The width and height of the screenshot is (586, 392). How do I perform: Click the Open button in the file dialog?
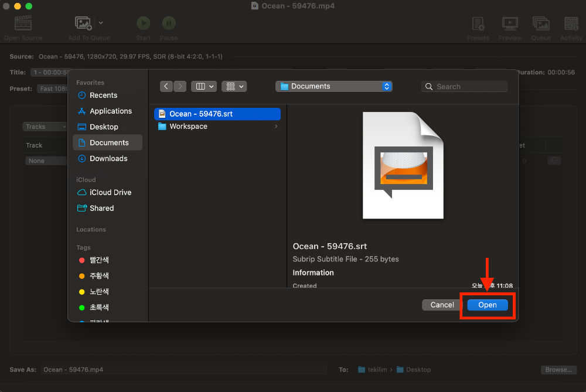point(488,305)
